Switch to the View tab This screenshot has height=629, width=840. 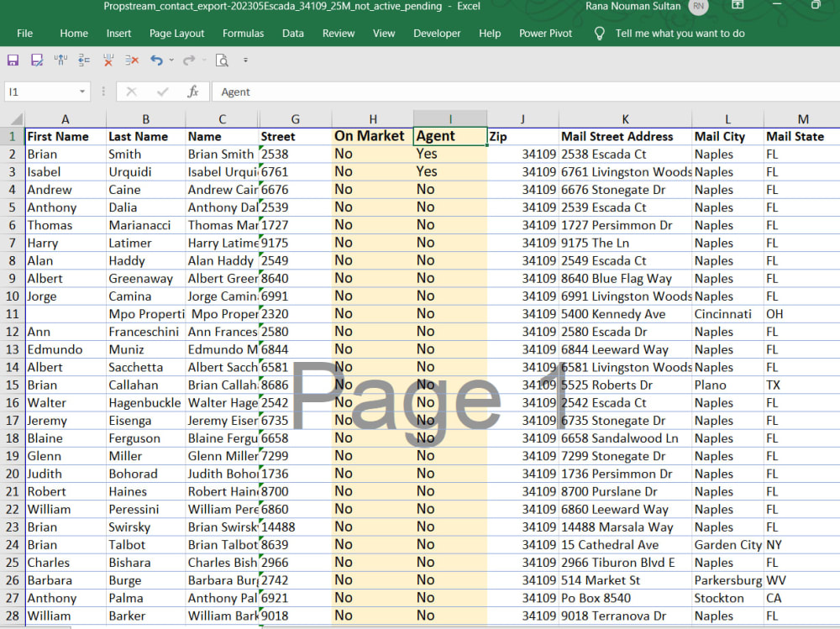(x=384, y=34)
